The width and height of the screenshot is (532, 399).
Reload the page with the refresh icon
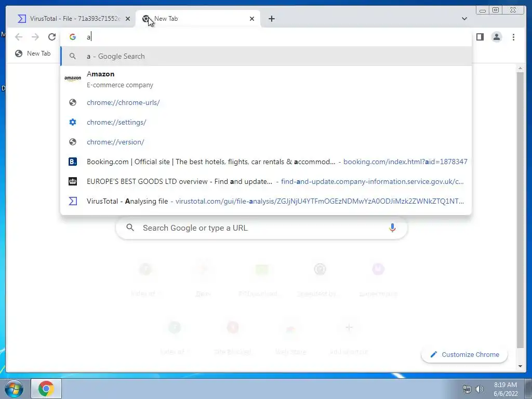(x=52, y=37)
